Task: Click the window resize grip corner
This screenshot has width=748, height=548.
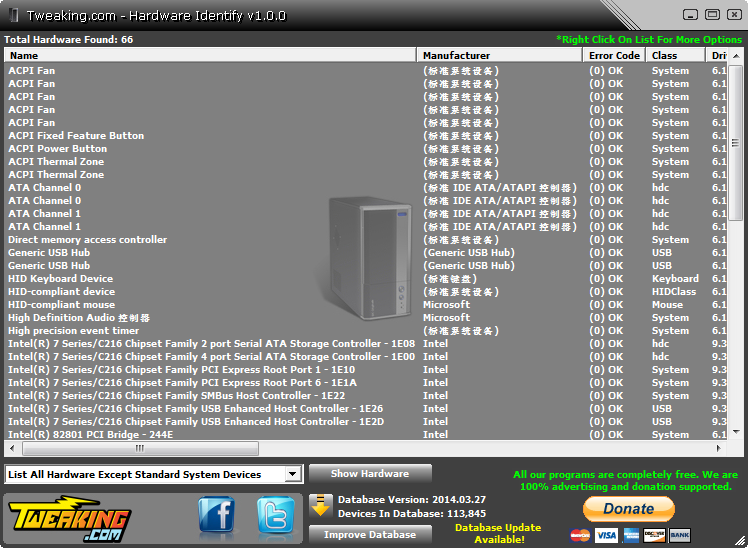Action: pos(740,540)
